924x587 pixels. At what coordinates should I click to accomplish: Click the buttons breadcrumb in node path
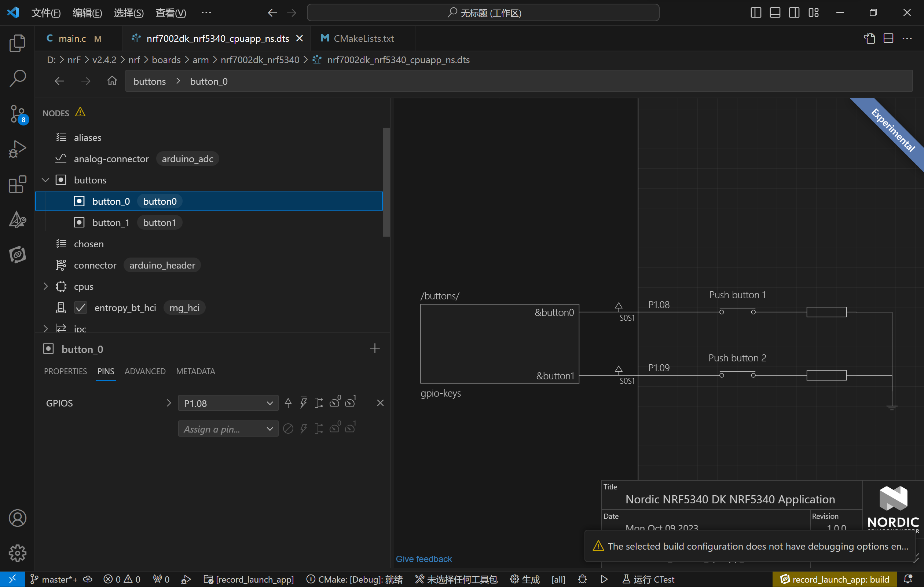coord(150,81)
